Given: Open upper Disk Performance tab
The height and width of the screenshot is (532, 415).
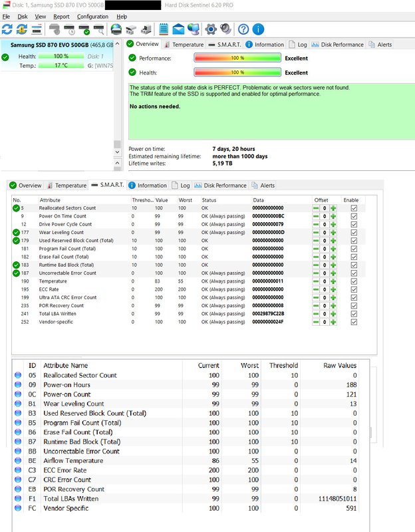Looking at the screenshot, I should coord(338,45).
